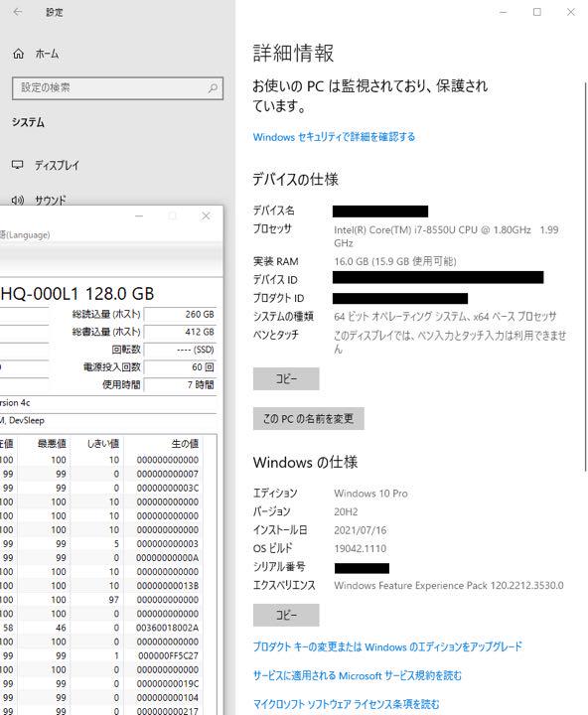Open the product key change link
This screenshot has width=588, height=715.
[x=387, y=646]
